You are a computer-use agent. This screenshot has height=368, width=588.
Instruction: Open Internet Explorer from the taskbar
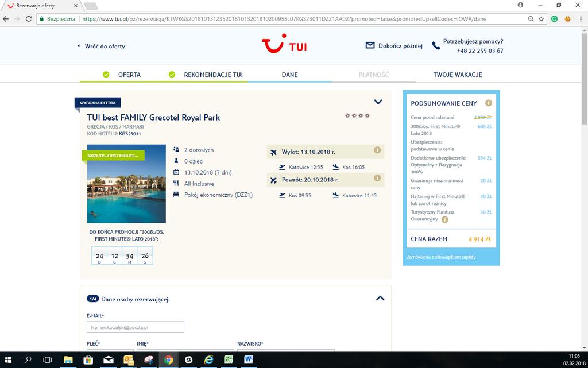click(208, 360)
